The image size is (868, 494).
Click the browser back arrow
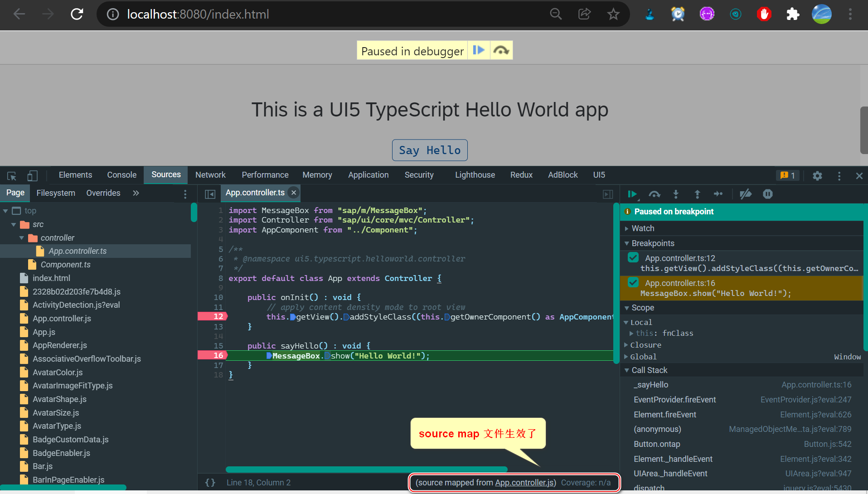coord(19,14)
